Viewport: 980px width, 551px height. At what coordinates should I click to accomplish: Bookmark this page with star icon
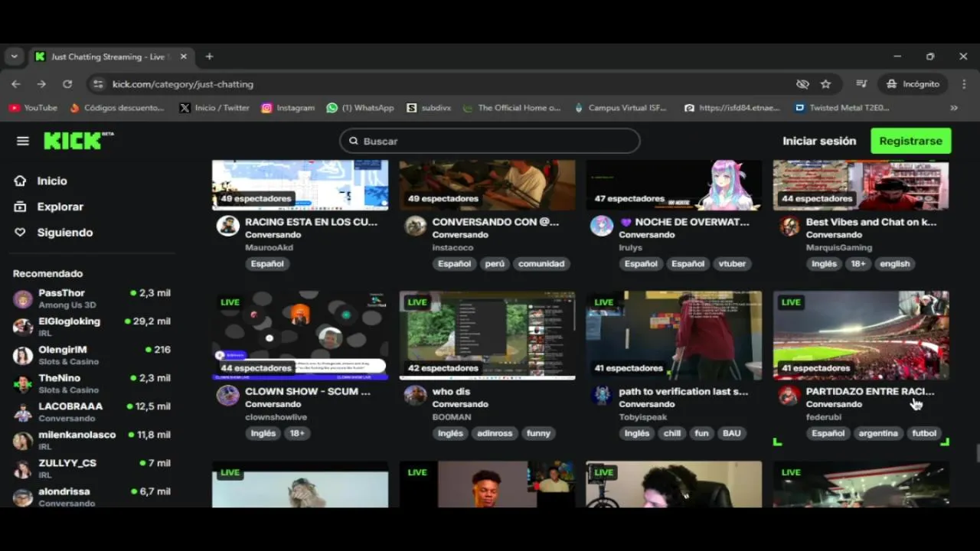pyautogui.click(x=825, y=84)
